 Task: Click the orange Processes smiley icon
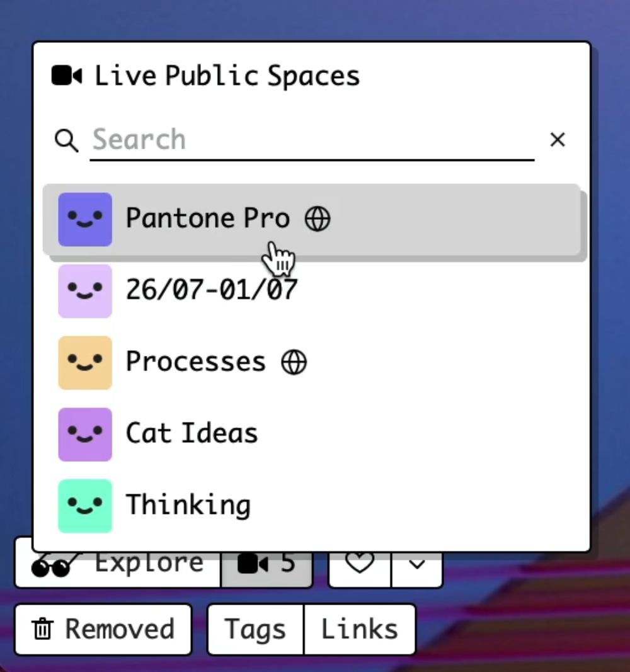pyautogui.click(x=85, y=362)
